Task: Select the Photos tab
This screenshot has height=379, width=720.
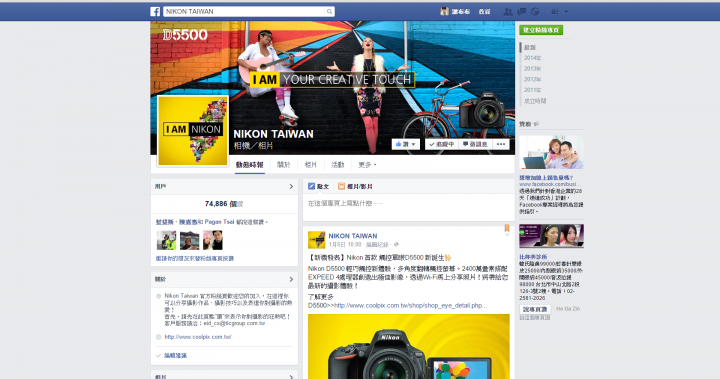Action: (x=311, y=164)
